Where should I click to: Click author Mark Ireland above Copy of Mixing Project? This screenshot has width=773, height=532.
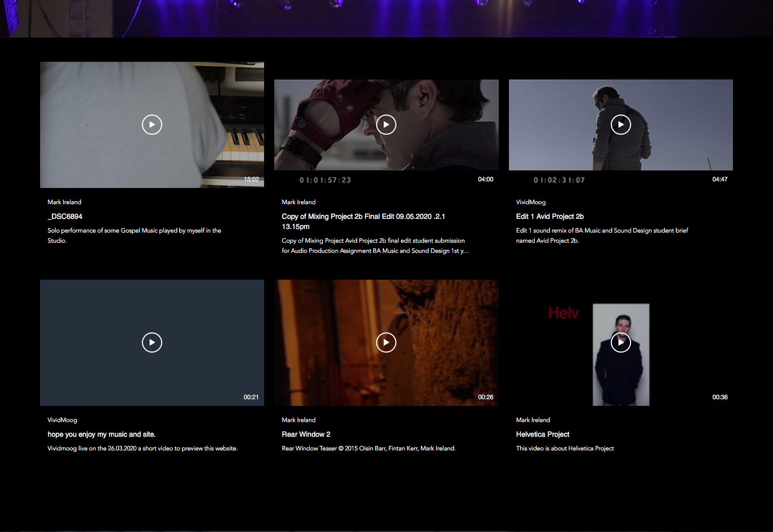[x=299, y=202]
